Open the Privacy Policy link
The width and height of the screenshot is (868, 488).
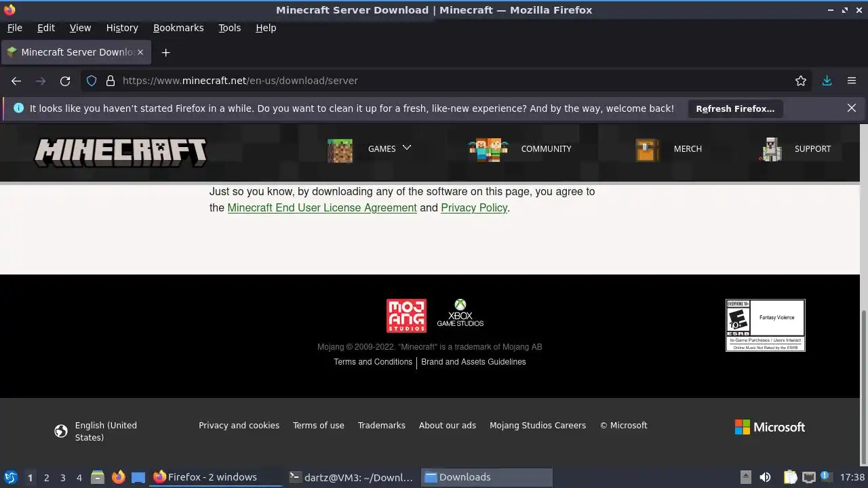pyautogui.click(x=474, y=208)
